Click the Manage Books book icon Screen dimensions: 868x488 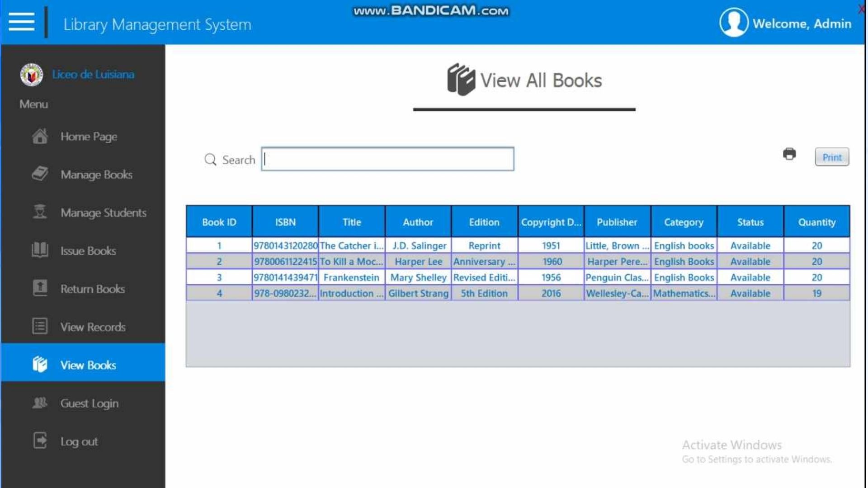(40, 174)
